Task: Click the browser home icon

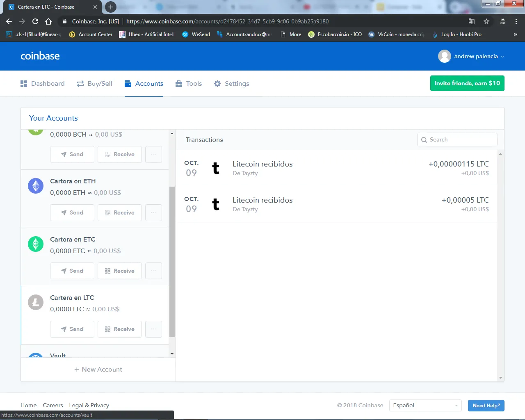Action: click(48, 21)
